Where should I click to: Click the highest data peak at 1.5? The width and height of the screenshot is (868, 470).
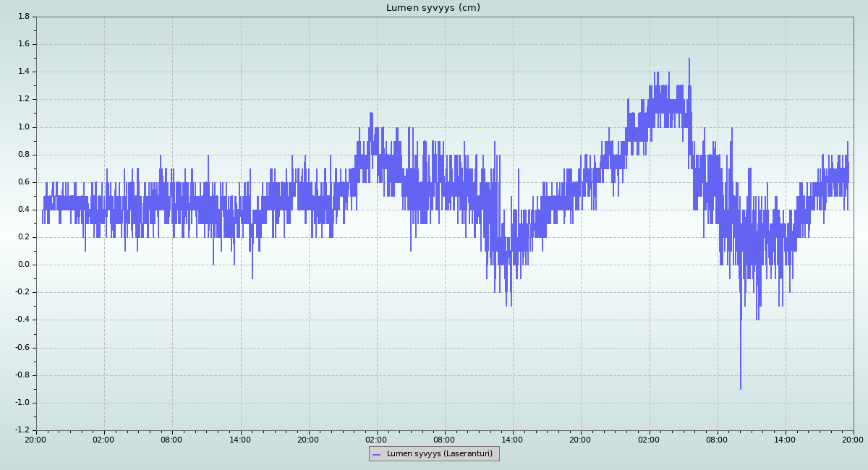coord(689,60)
